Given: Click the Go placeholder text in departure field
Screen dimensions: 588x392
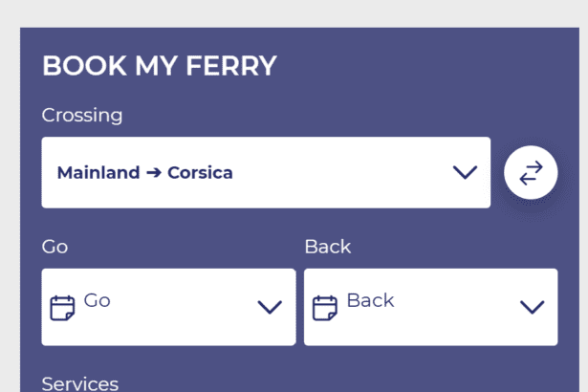Looking at the screenshot, I should [x=98, y=300].
